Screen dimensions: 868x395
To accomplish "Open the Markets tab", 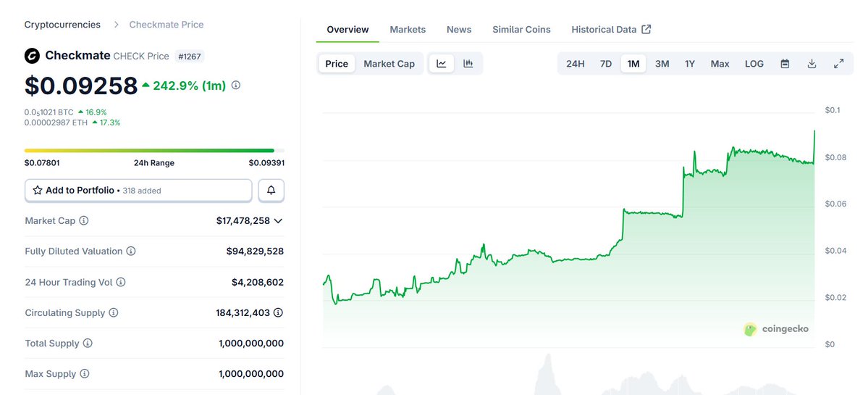I will click(408, 30).
